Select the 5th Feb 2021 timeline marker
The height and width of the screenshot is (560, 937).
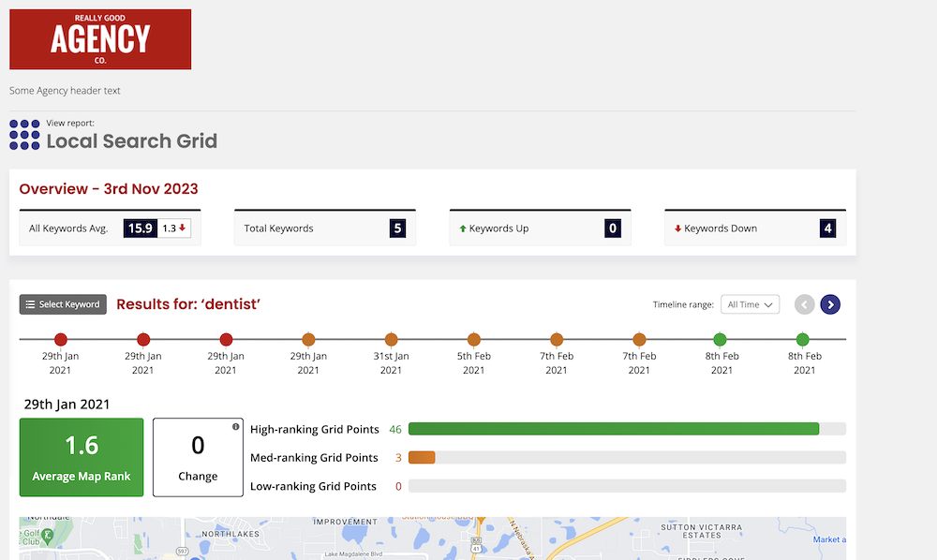(x=474, y=339)
